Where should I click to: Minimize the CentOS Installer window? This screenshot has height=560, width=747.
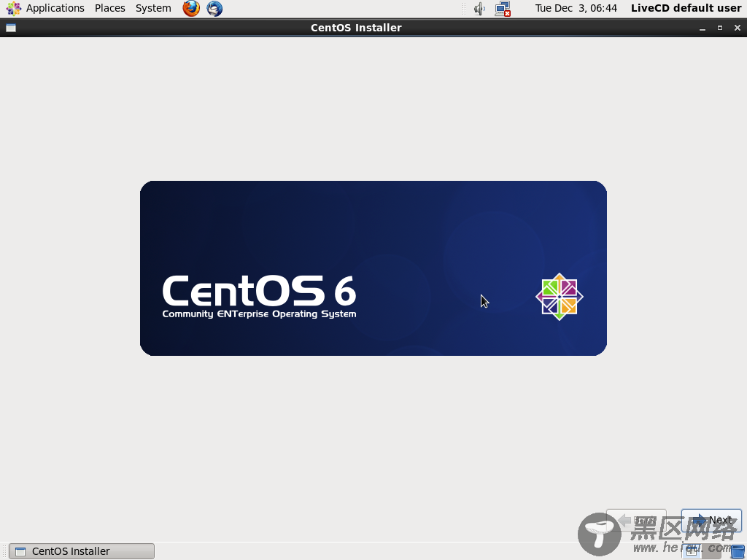coord(703,28)
